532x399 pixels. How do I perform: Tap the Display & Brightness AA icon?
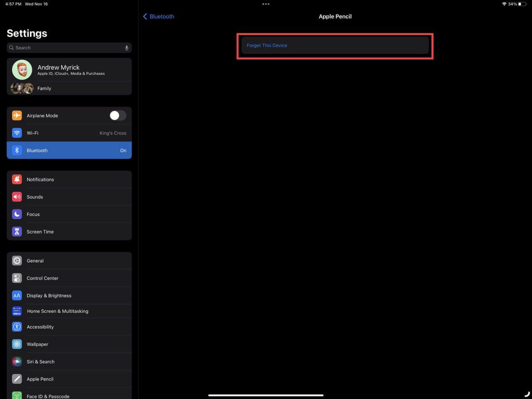17,296
